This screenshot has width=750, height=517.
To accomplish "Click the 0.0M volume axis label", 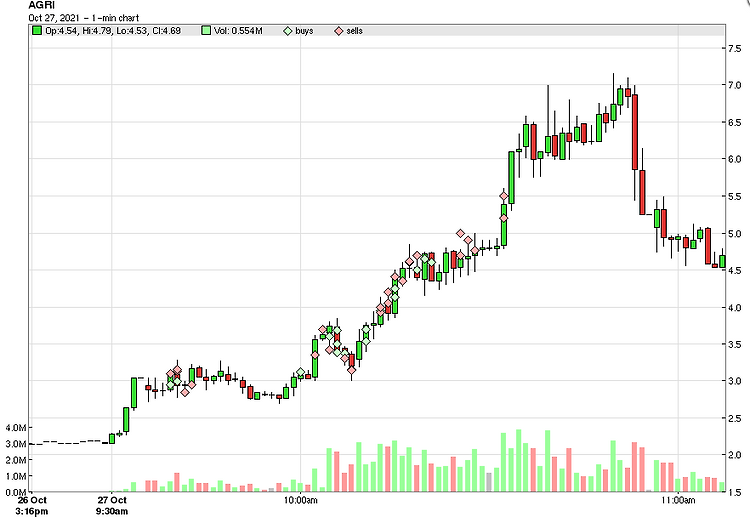I will pos(16,493).
